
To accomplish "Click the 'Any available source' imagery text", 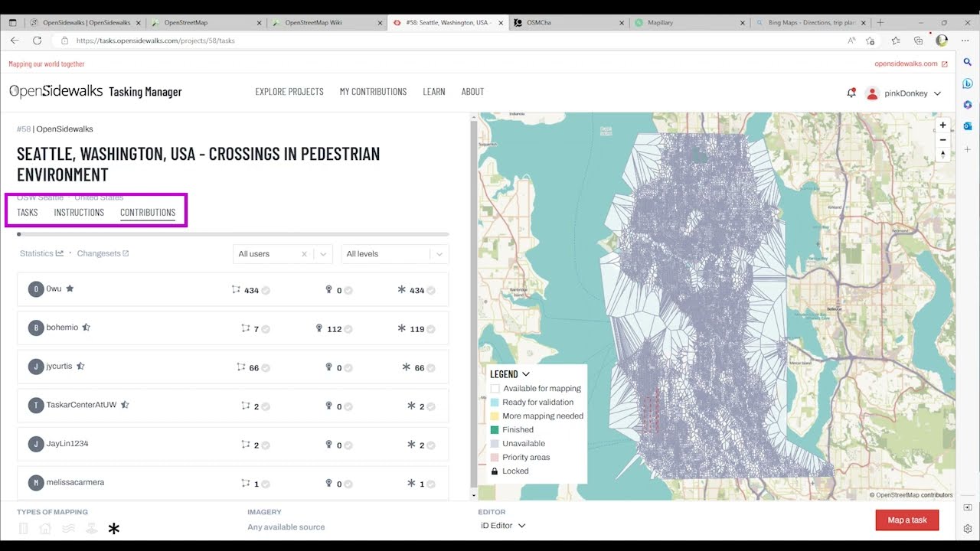I will tap(286, 527).
